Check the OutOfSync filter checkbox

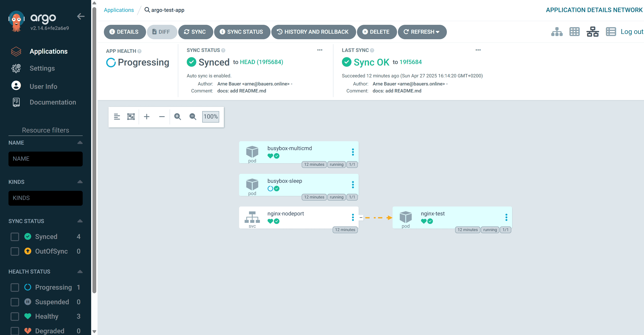tap(15, 251)
